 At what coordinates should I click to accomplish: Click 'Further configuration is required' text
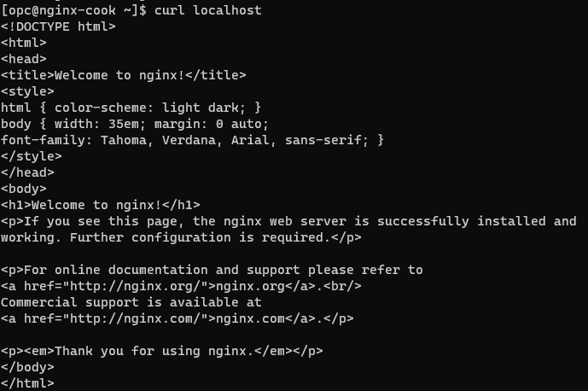(x=196, y=237)
